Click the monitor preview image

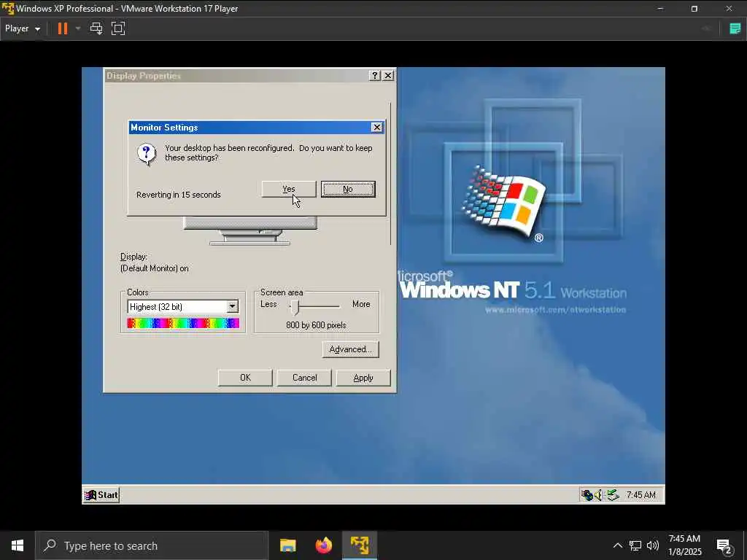249,231
